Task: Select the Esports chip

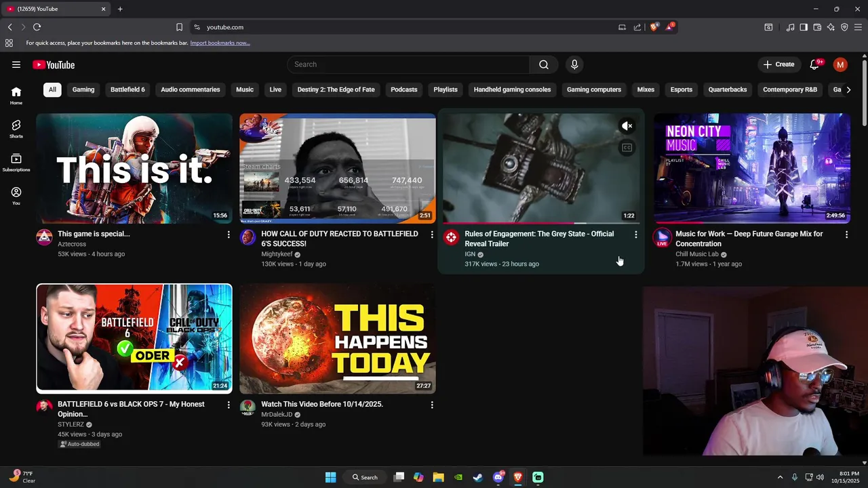Action: click(x=682, y=89)
